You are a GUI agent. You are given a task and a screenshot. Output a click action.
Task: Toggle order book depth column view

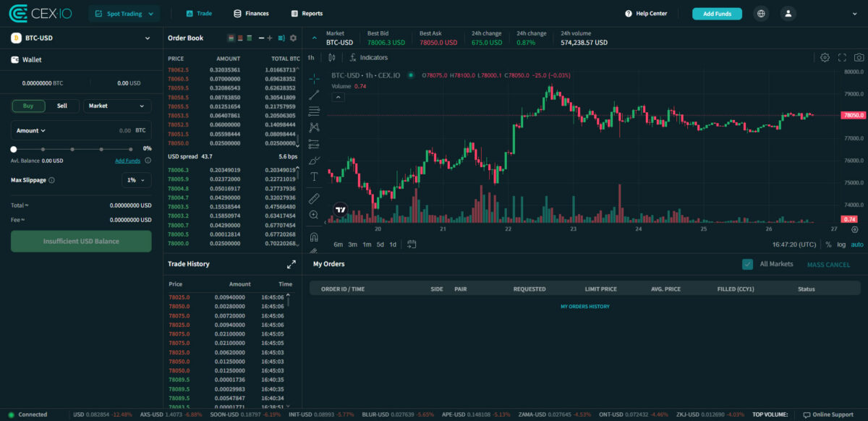coord(281,38)
